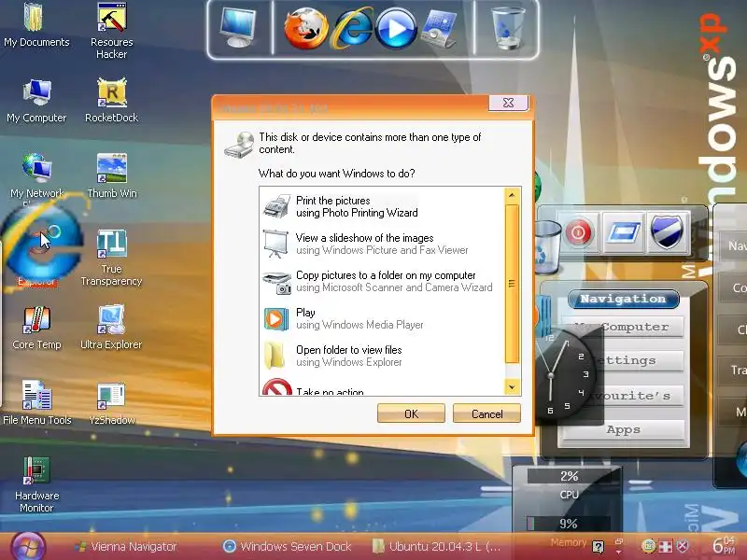Launch Ultra Explorer shortcut
Viewport: 747px width, 560px height.
point(111,328)
